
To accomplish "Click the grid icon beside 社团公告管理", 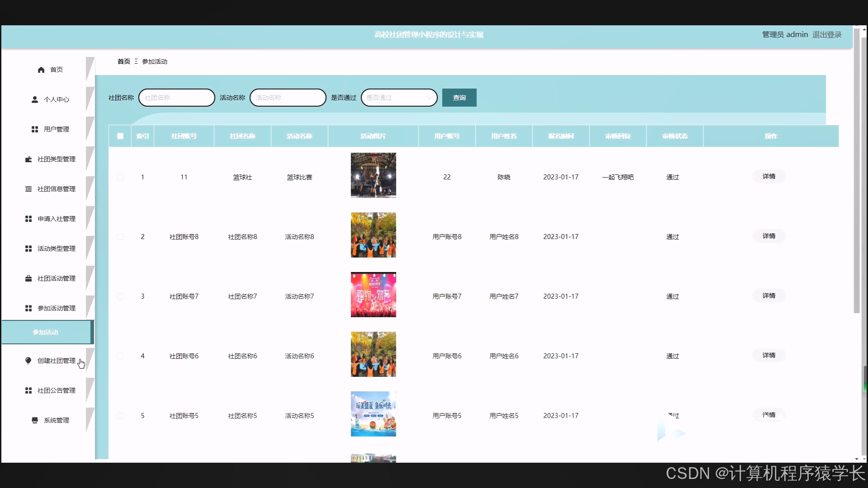I will point(28,390).
